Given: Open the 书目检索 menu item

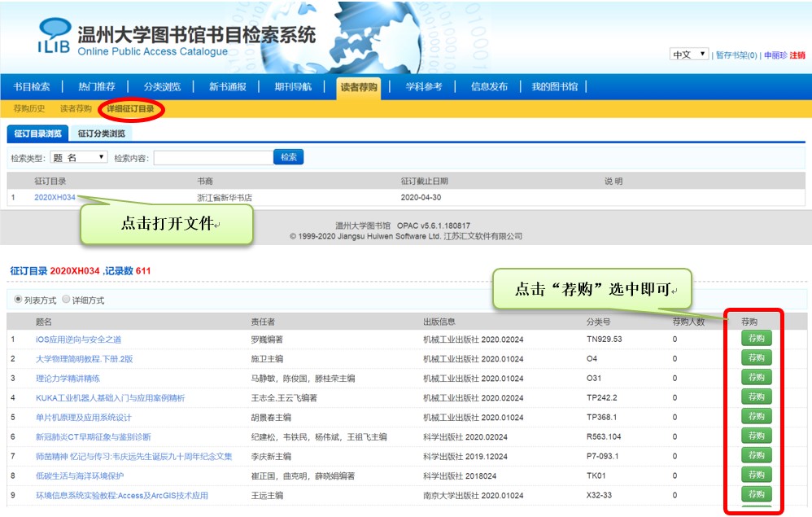Looking at the screenshot, I should 32,87.
